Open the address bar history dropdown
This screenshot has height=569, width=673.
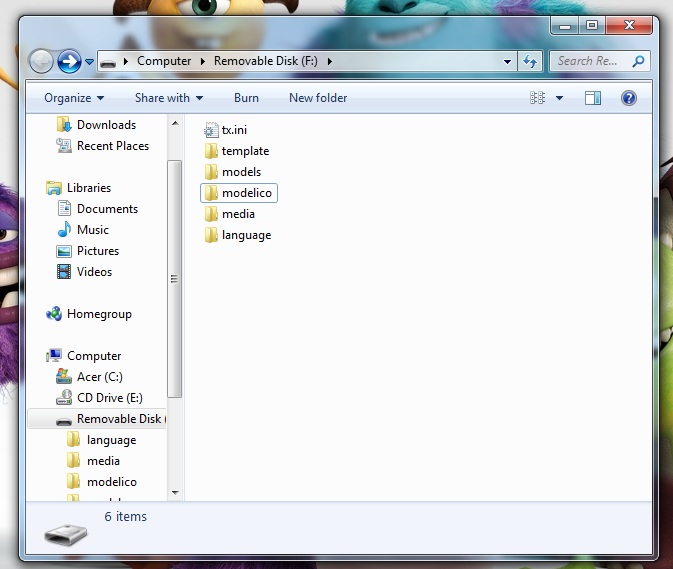click(x=507, y=62)
